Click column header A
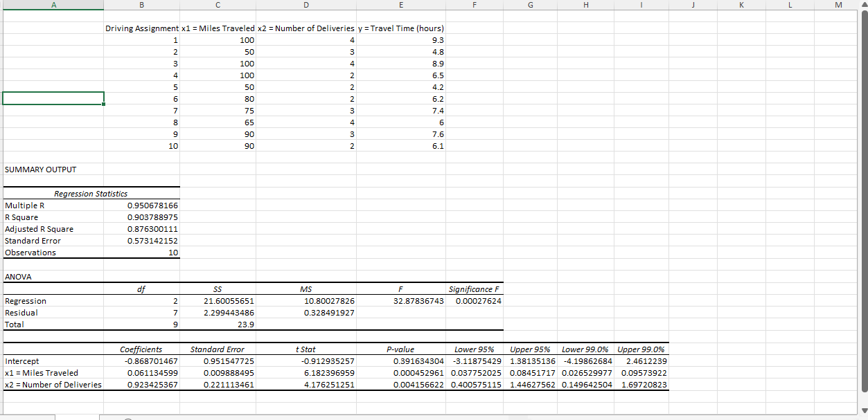The height and width of the screenshot is (420, 868). 53,6
